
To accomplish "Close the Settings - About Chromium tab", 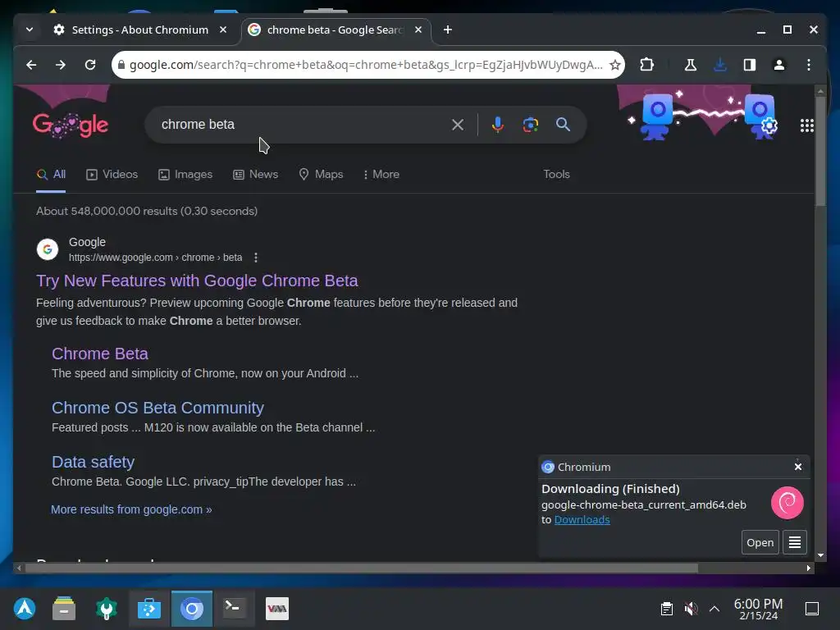I will tap(223, 30).
